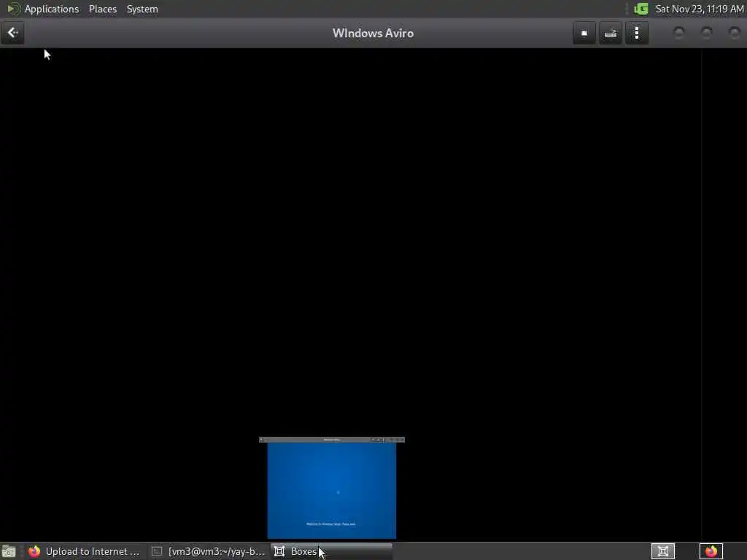Switch to Firefox 'Upload to Internet' window

(85, 551)
